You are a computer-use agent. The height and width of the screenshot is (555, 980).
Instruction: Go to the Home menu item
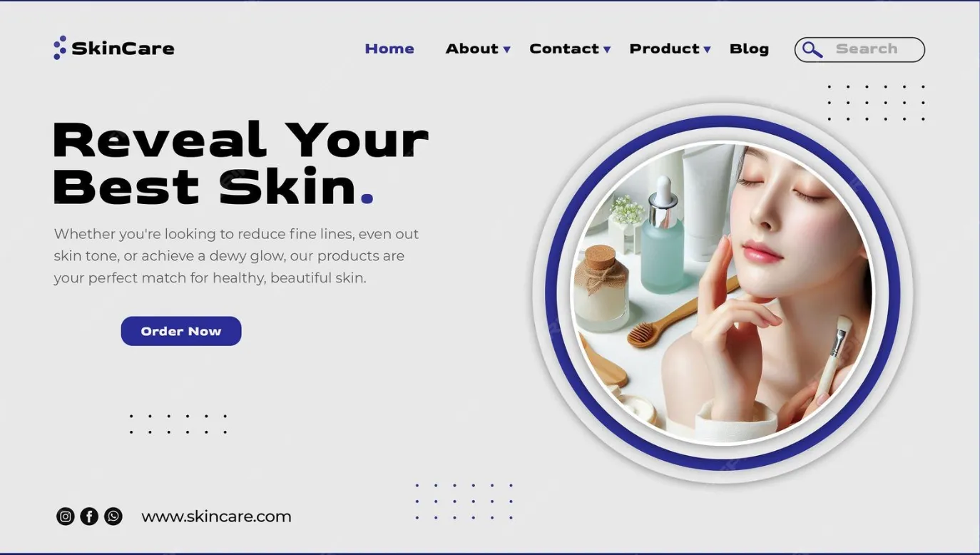(389, 49)
